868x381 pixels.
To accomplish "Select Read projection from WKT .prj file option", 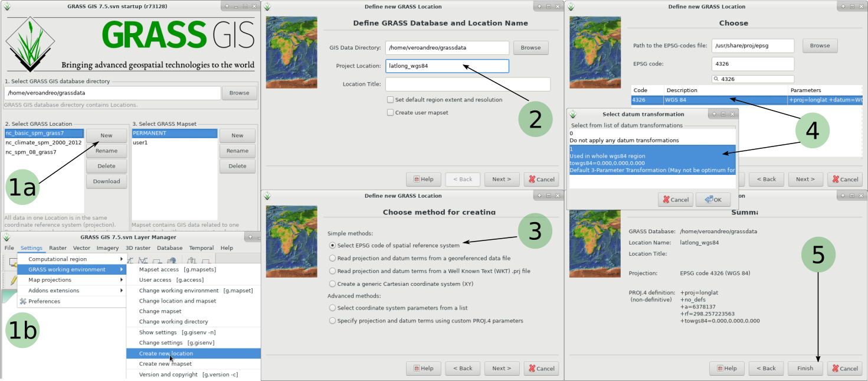I will coord(333,271).
